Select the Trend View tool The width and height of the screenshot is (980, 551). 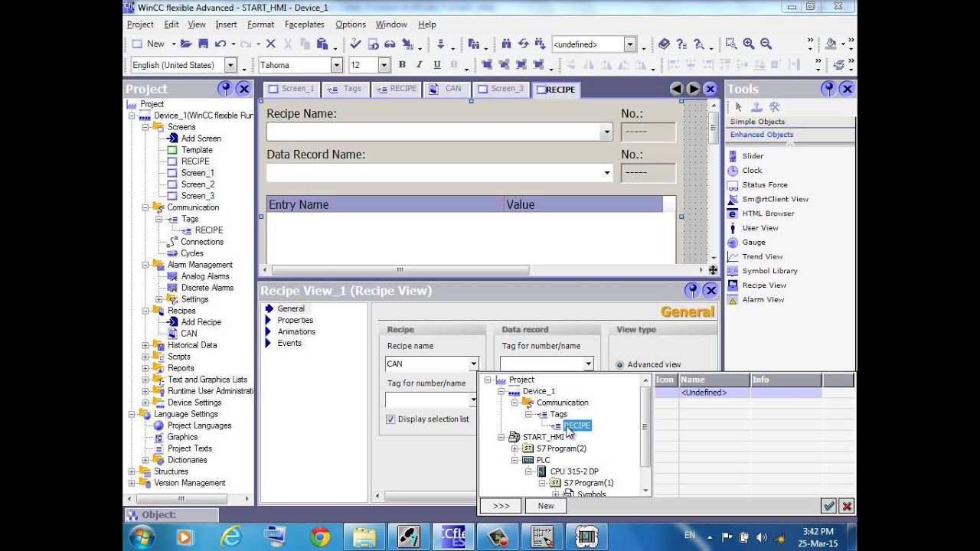point(761,257)
